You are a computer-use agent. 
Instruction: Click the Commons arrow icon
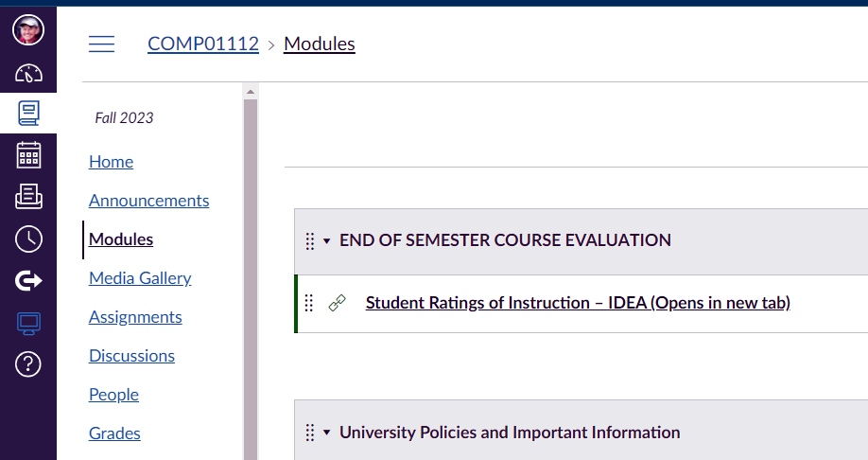click(x=28, y=280)
